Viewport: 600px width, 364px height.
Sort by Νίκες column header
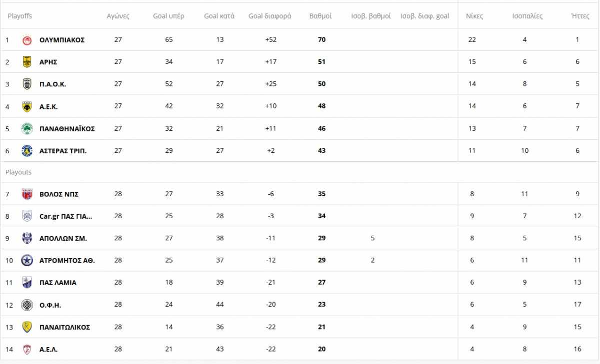(x=474, y=16)
